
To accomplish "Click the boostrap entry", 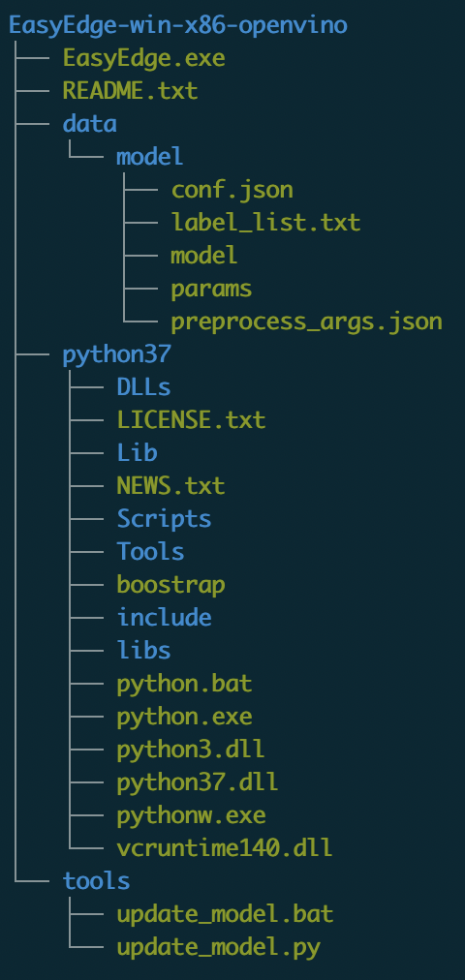I will pyautogui.click(x=170, y=585).
